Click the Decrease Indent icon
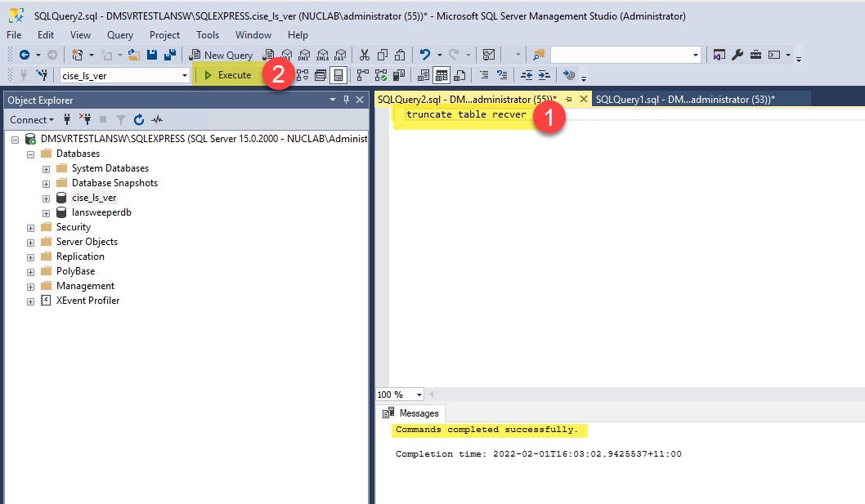Image resolution: width=865 pixels, height=504 pixels. tap(527, 75)
